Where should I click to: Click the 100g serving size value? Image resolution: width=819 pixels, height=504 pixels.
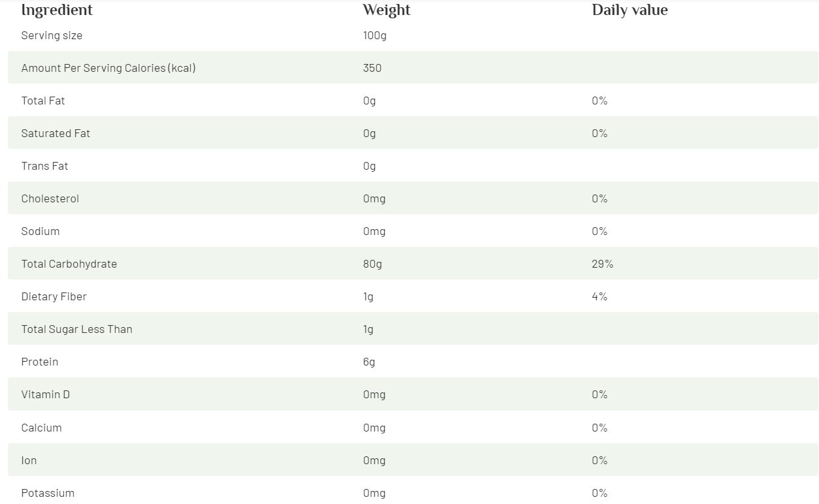pos(375,35)
